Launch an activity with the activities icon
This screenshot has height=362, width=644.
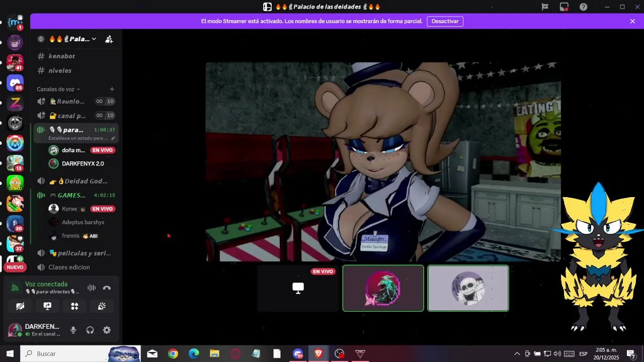tap(74, 306)
